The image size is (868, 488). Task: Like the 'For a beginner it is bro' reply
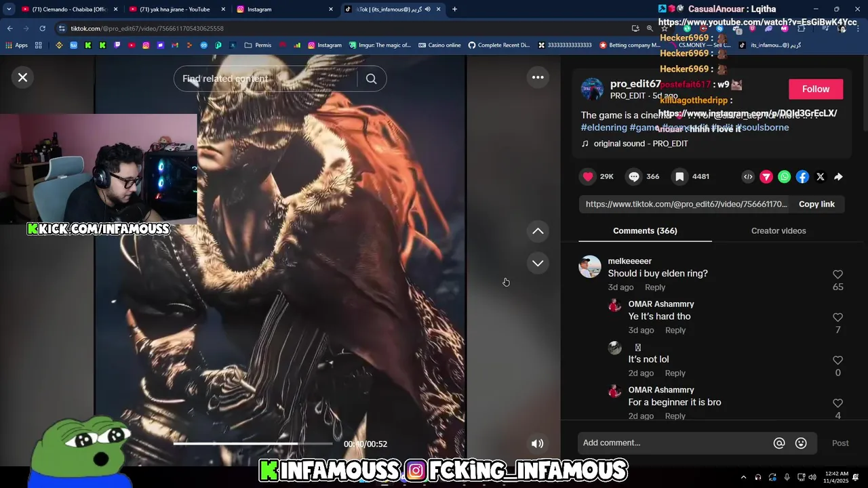[x=837, y=403]
